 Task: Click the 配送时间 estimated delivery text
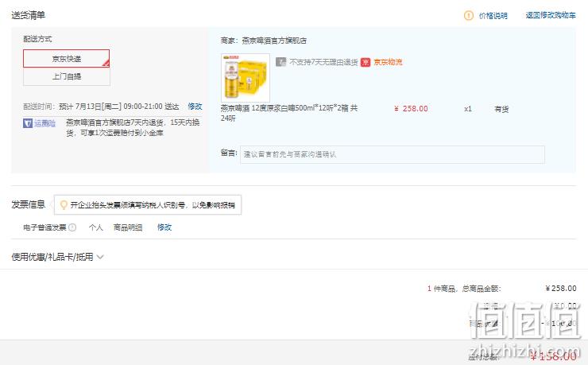[101, 107]
